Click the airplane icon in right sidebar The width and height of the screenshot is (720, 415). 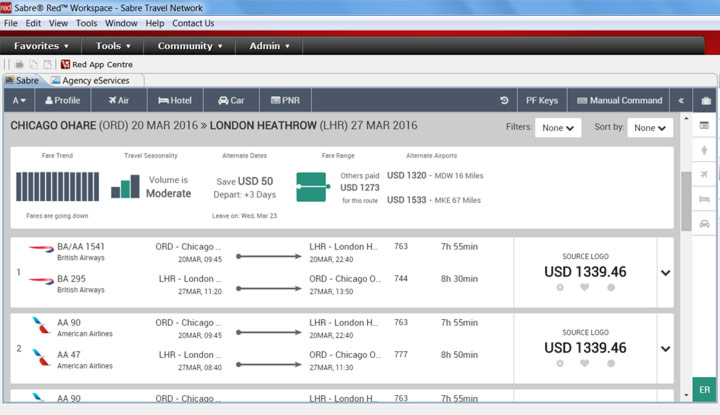(x=704, y=174)
